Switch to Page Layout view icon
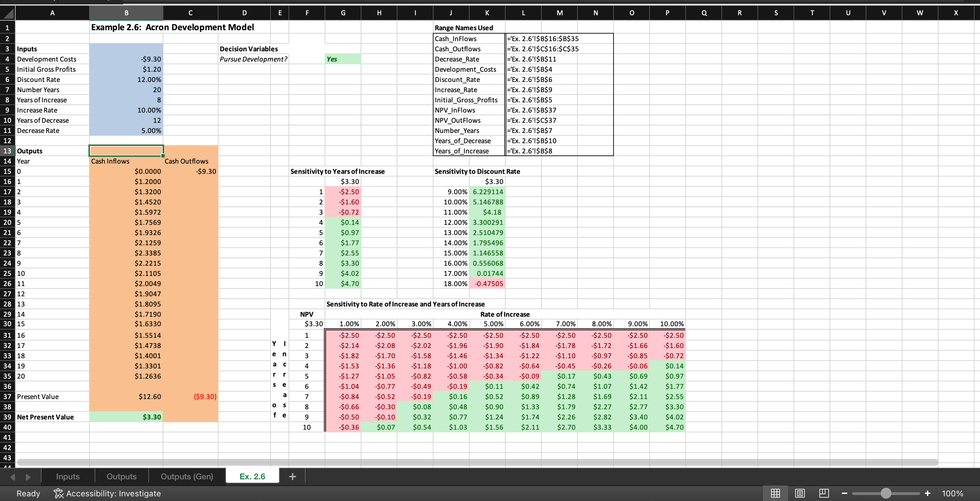980x501 pixels. pos(800,493)
